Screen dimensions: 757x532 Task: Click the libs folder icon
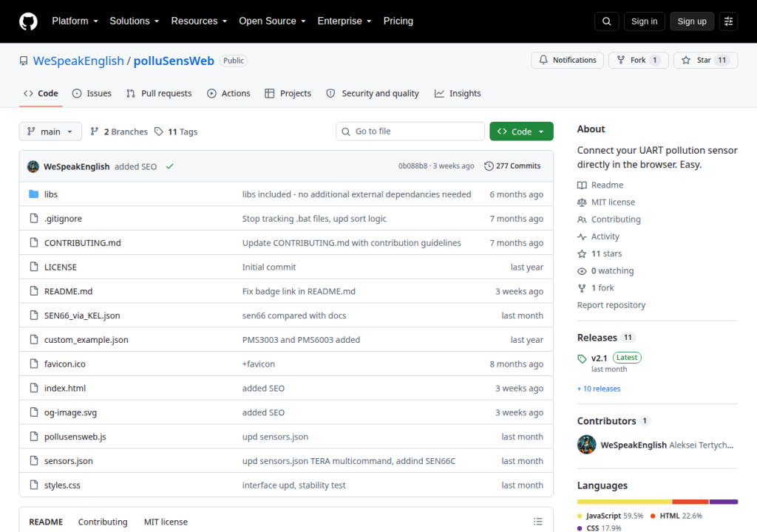tap(34, 194)
